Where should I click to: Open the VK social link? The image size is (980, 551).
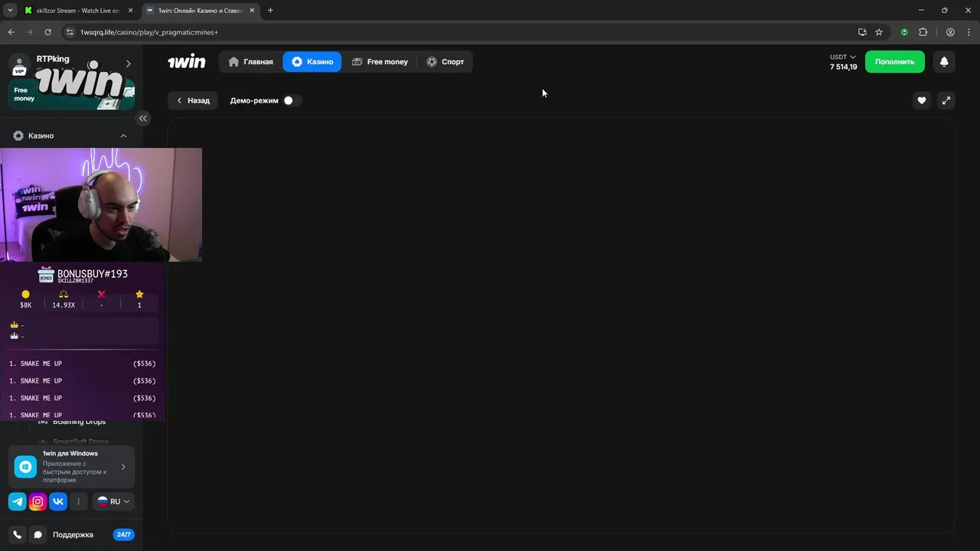click(57, 502)
